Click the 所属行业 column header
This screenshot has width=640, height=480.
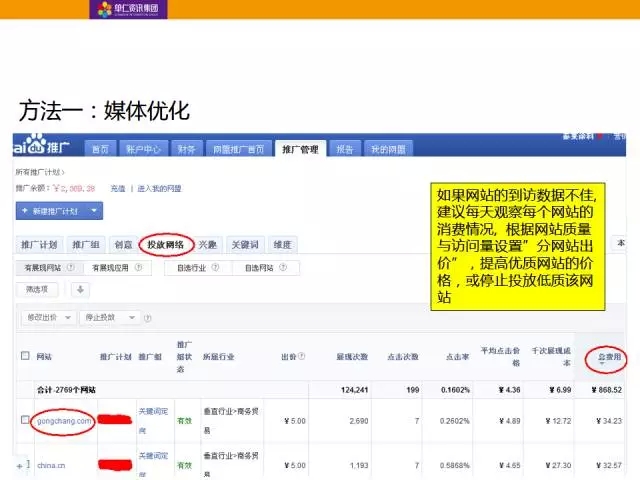point(218,356)
